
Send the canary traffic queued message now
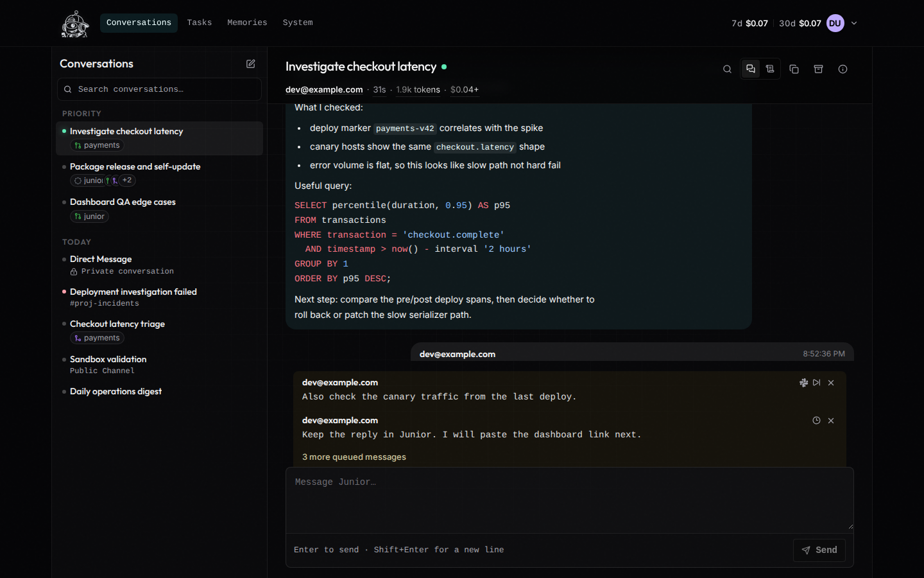click(816, 383)
